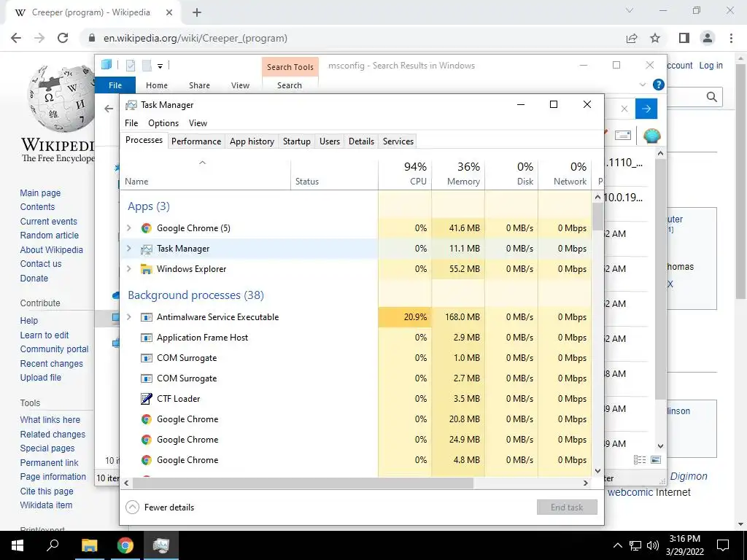Click the Fewer details arrow icon
Screen dimensions: 747x560
pos(132,507)
